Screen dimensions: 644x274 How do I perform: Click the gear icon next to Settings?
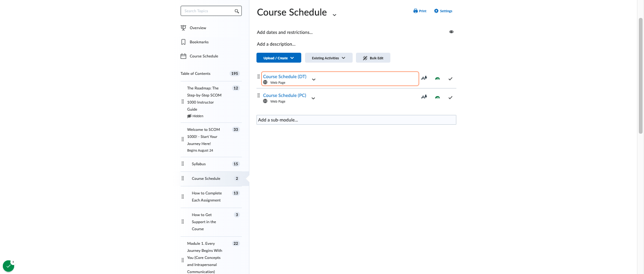(x=436, y=11)
